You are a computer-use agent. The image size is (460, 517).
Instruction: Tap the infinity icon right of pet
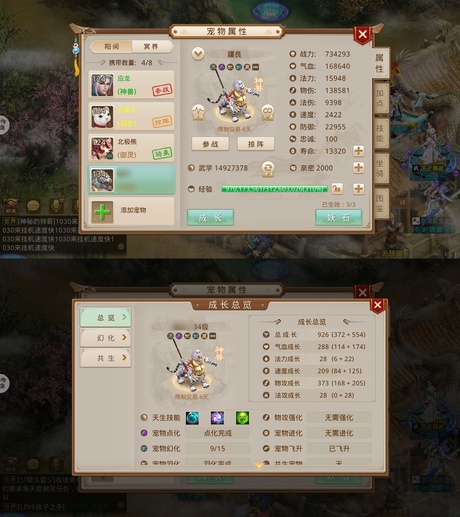pyautogui.click(x=268, y=113)
